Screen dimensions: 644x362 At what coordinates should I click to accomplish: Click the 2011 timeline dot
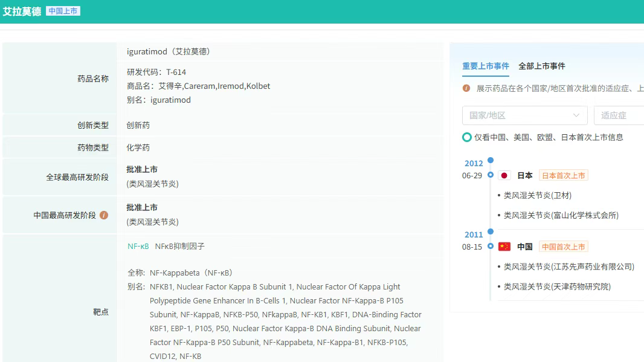(491, 231)
